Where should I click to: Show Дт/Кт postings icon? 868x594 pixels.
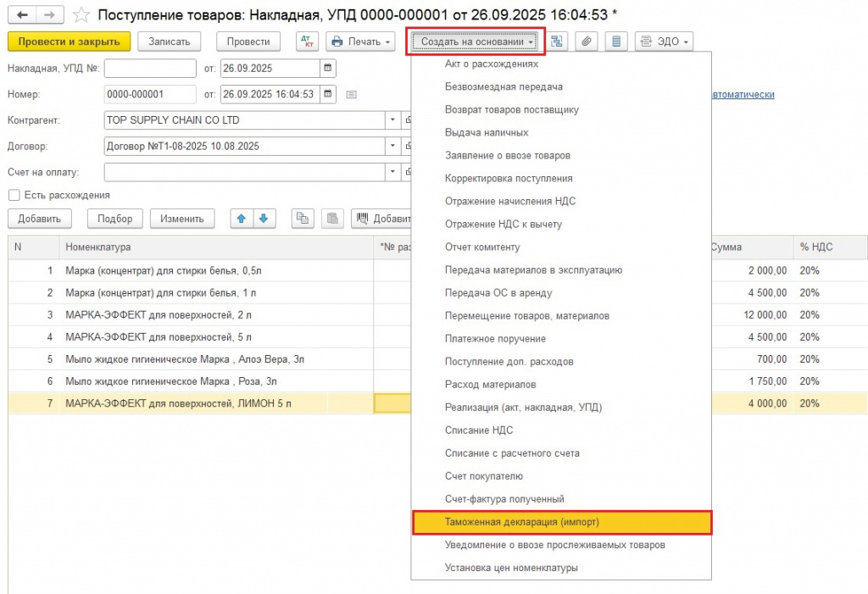click(x=307, y=42)
